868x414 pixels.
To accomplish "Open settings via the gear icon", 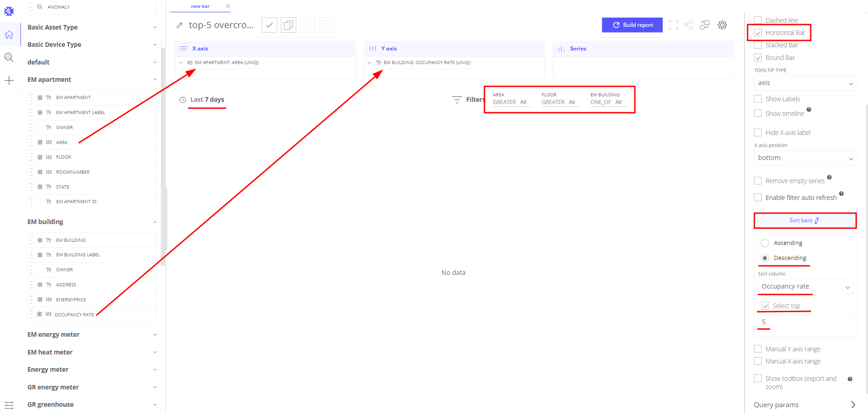I will click(722, 25).
